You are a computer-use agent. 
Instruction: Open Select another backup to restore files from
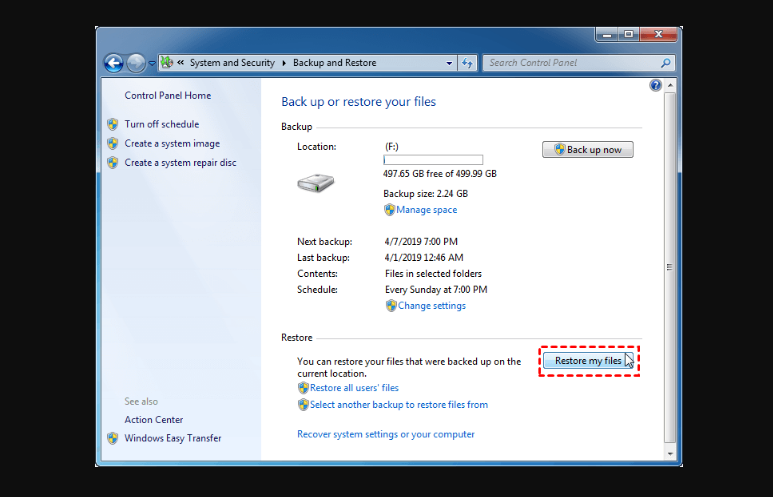pos(399,405)
